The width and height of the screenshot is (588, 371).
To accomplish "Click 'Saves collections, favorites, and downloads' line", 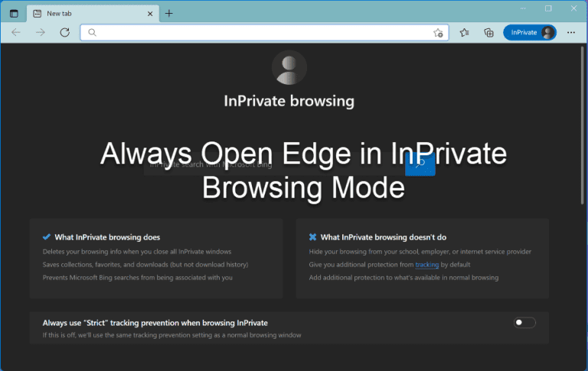I will click(145, 265).
